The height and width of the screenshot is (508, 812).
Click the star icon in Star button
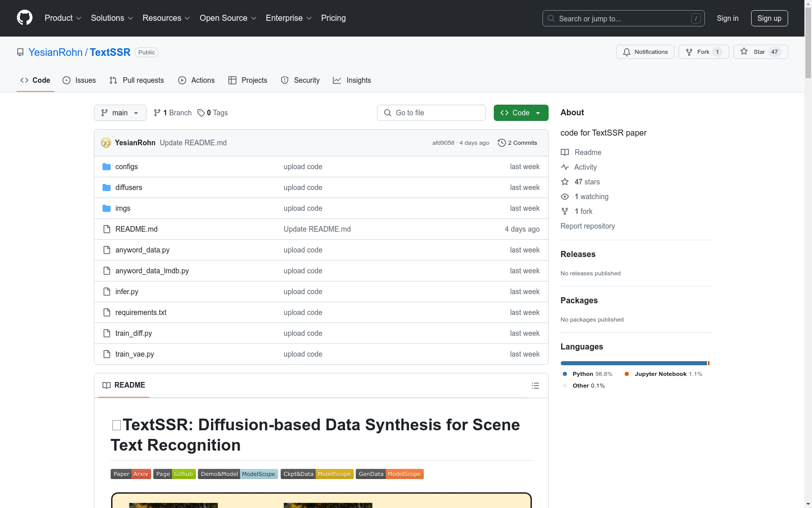pos(744,51)
